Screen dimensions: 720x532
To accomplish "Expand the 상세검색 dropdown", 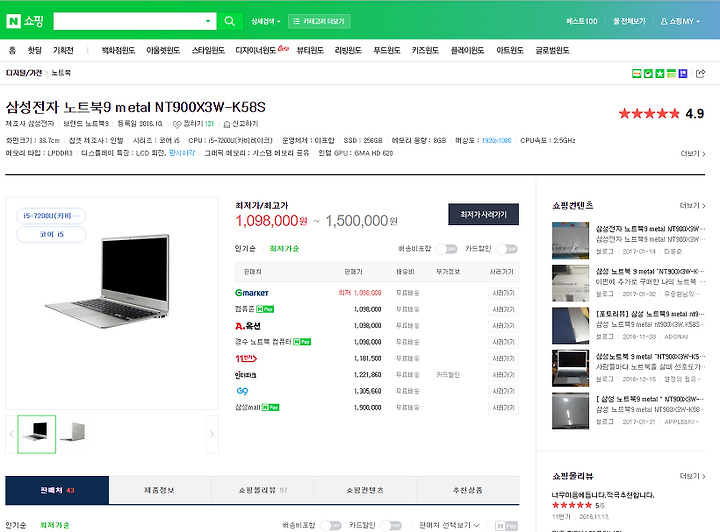I will pos(265,22).
